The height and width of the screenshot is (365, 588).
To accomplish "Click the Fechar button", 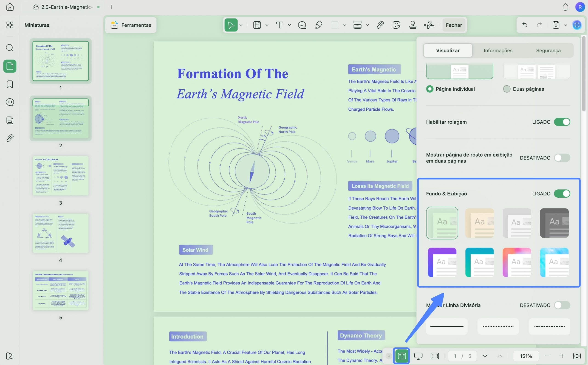I will [x=454, y=25].
